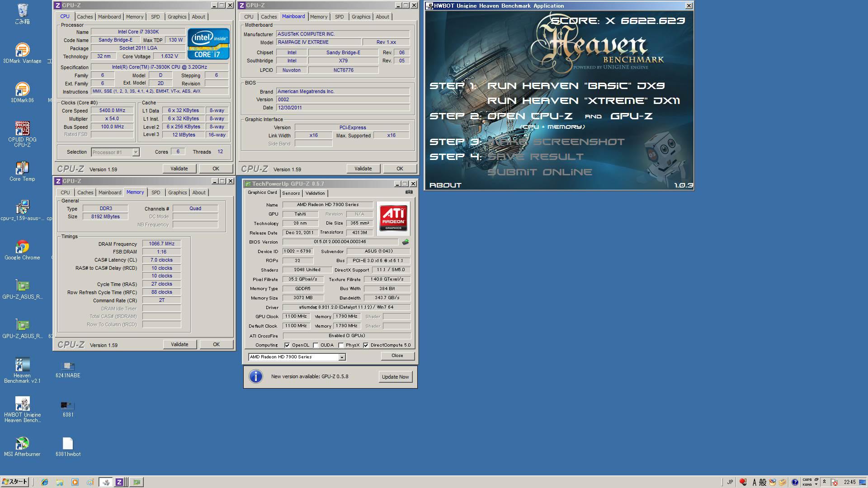This screenshot has width=868, height=488.
Task: Click GPU-Z link in HWBOT Heaven step 2
Action: 631,116
